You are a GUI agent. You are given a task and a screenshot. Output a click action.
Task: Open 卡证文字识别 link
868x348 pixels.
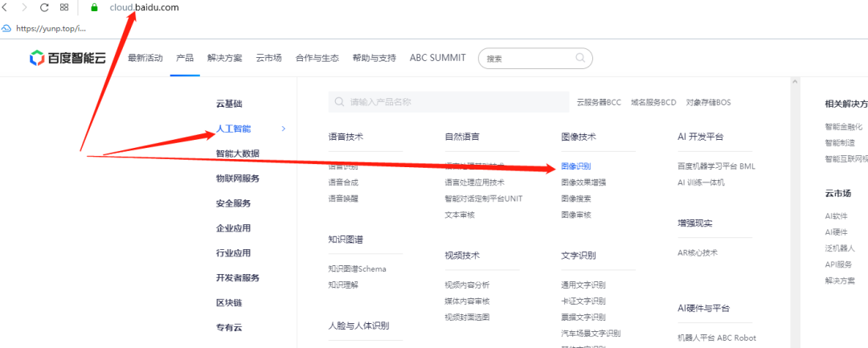[x=583, y=301]
